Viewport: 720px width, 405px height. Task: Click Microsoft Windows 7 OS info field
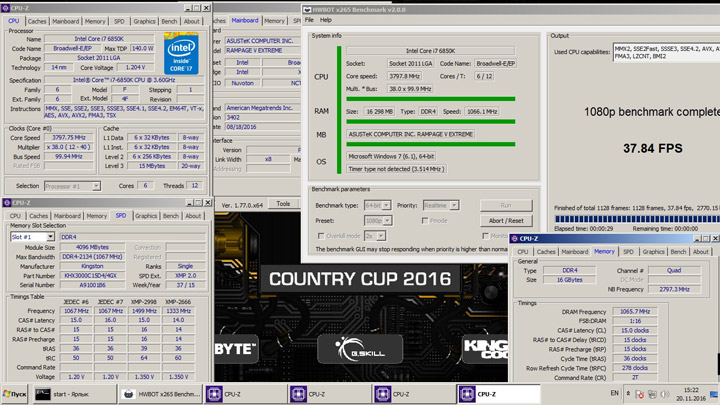click(x=391, y=157)
